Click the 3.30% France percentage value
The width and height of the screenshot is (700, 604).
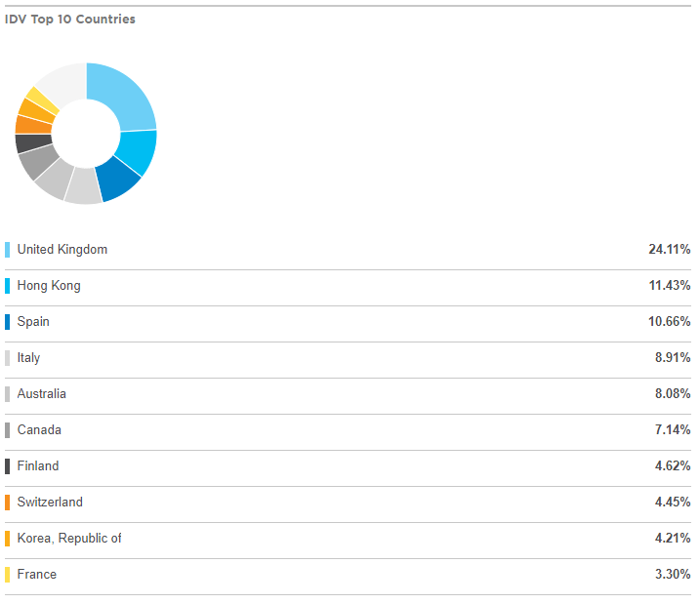coord(673,574)
